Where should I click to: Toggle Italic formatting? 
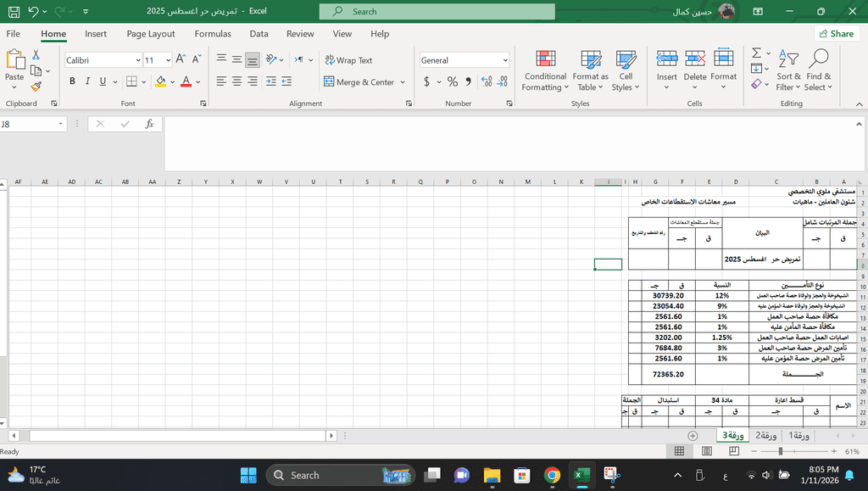tap(87, 81)
